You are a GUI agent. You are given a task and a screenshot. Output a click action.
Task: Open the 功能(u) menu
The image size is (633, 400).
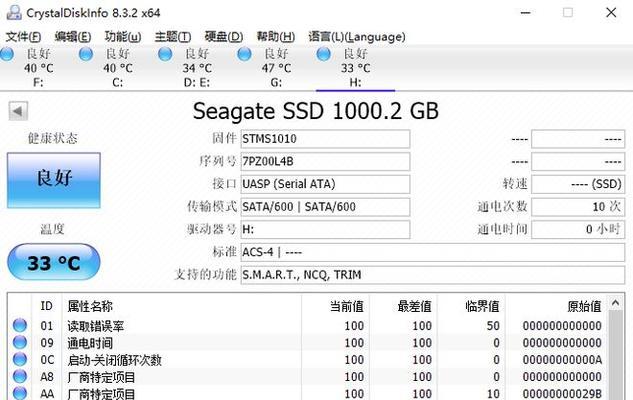[x=123, y=37]
